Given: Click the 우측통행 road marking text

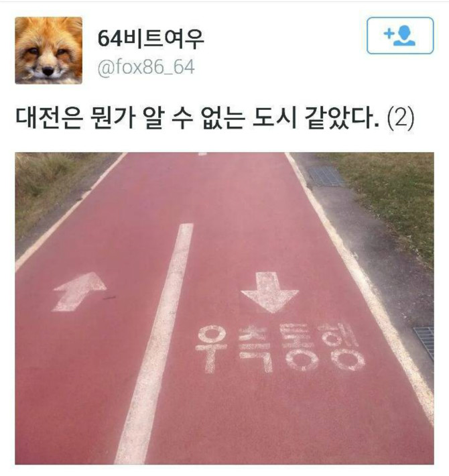Looking at the screenshot, I should click(279, 349).
